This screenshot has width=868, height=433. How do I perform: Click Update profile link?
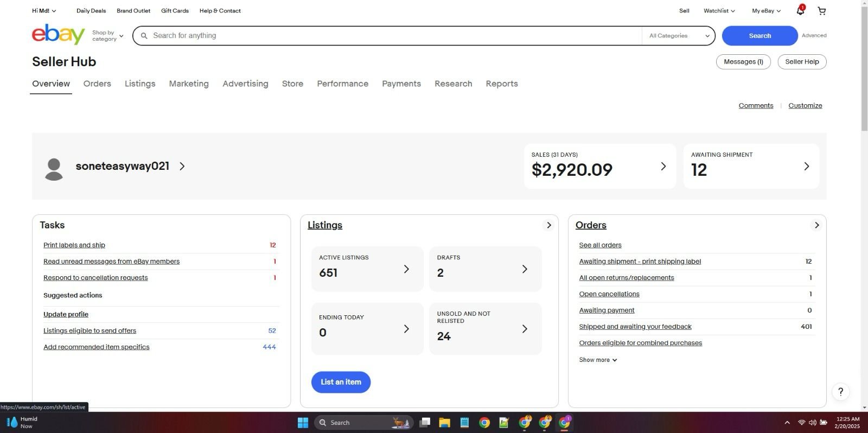click(x=66, y=314)
